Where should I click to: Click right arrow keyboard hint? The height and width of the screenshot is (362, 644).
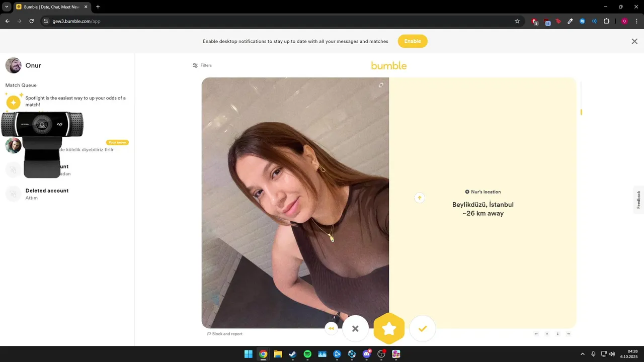(569, 334)
